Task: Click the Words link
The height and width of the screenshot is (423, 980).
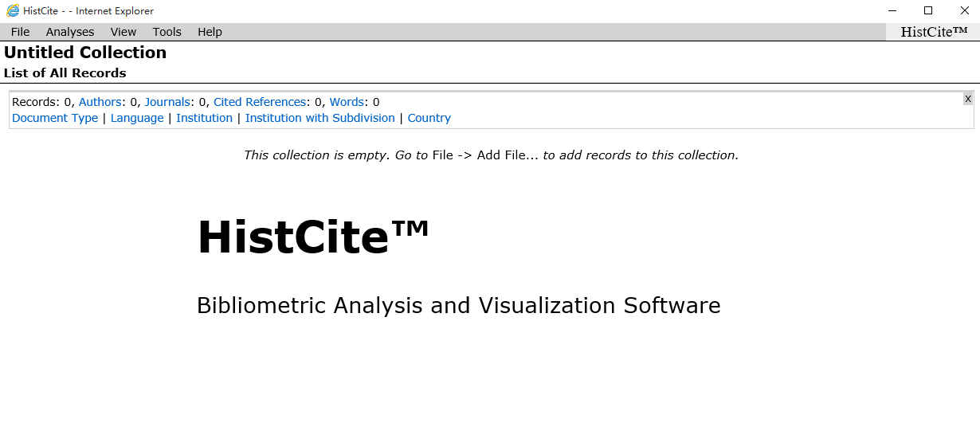Action: tap(347, 102)
